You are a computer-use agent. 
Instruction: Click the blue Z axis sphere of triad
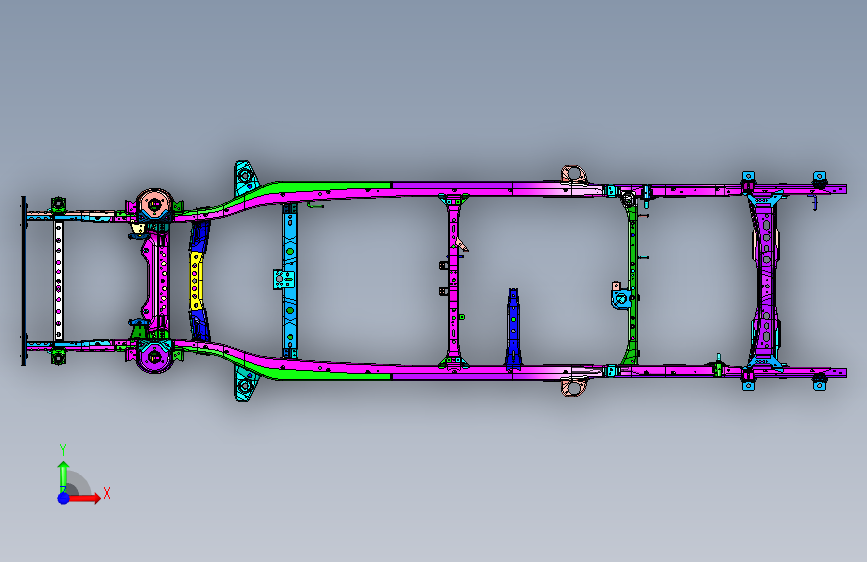coord(64,498)
